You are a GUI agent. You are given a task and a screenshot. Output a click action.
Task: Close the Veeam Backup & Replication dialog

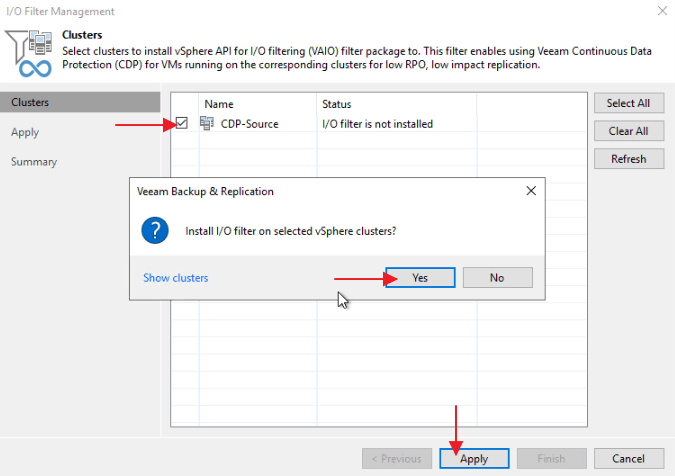click(531, 191)
